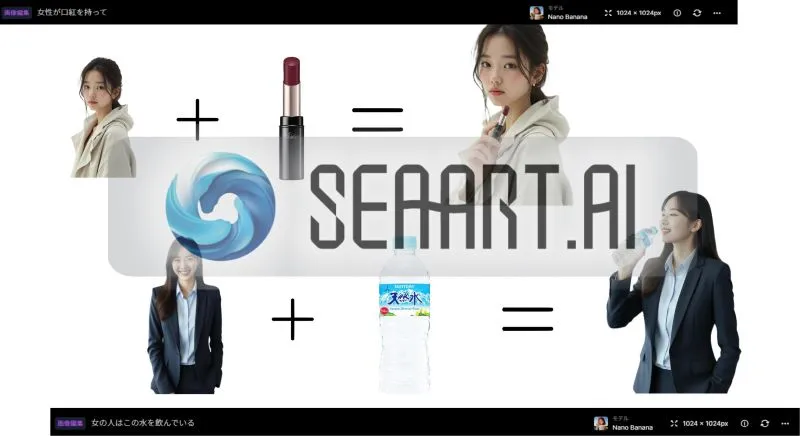Open the three-dot menu in the 口紅 prompt bar
The width and height of the screenshot is (800, 436).
717,13
